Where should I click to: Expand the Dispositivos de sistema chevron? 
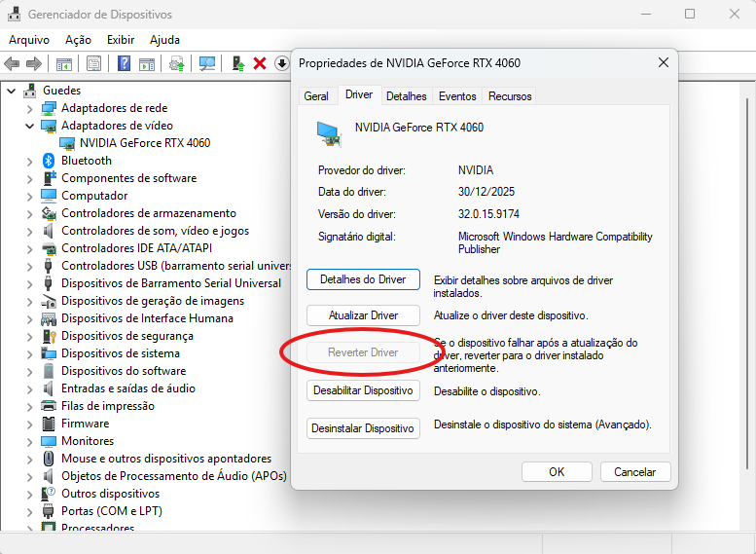tap(29, 353)
